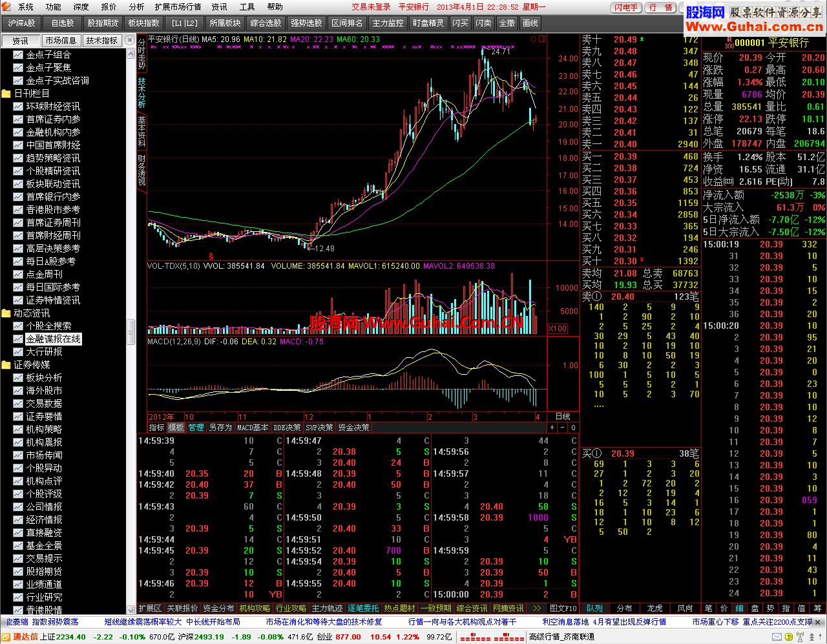Toggle the [L1|L2] data level button
The image size is (827, 644).
(185, 23)
